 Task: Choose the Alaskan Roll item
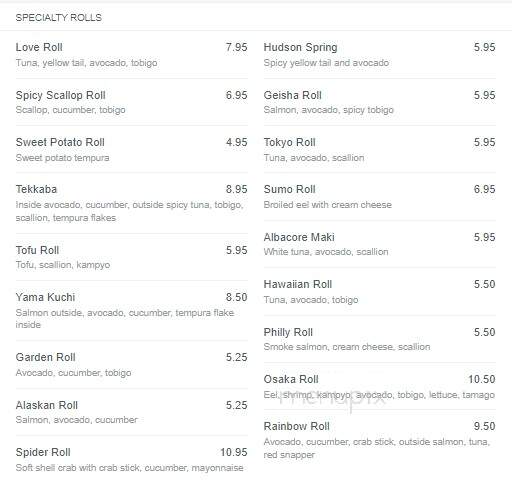(x=47, y=405)
